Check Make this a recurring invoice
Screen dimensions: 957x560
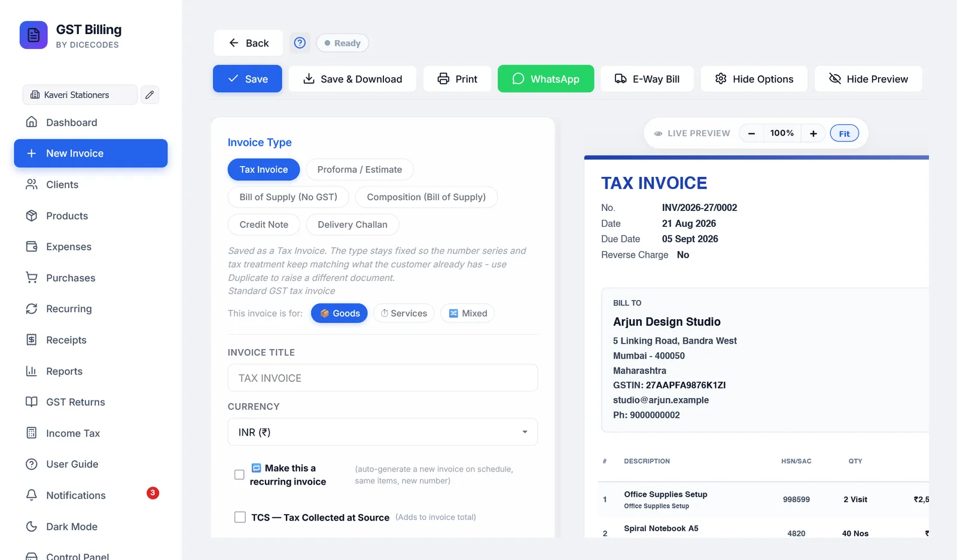239,475
